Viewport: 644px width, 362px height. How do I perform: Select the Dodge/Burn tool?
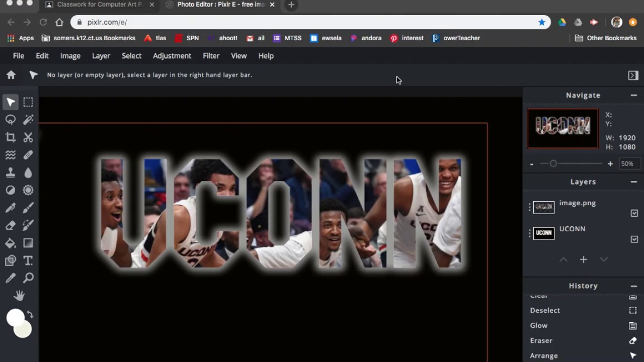[11, 190]
